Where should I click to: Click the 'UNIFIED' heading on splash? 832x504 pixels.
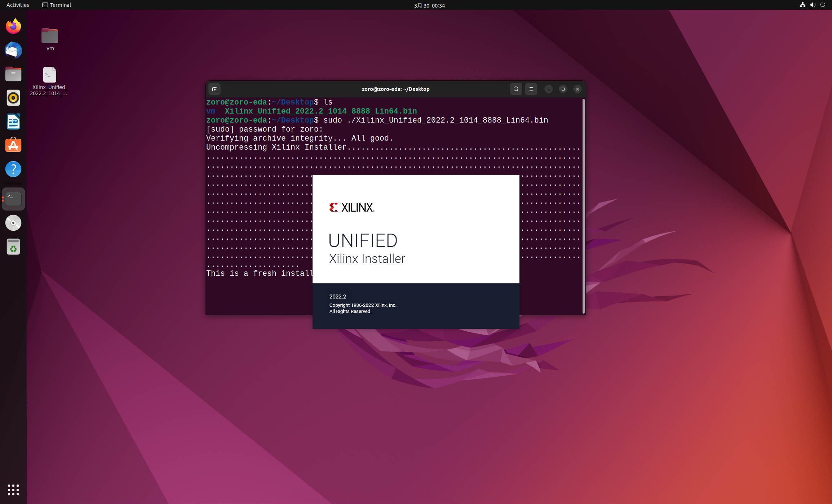pos(363,240)
